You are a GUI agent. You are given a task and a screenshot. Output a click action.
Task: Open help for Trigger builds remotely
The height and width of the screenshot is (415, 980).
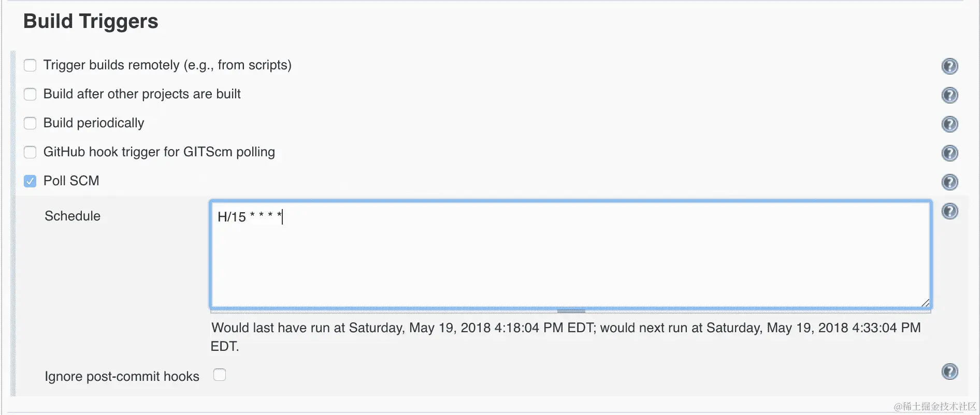pyautogui.click(x=949, y=66)
